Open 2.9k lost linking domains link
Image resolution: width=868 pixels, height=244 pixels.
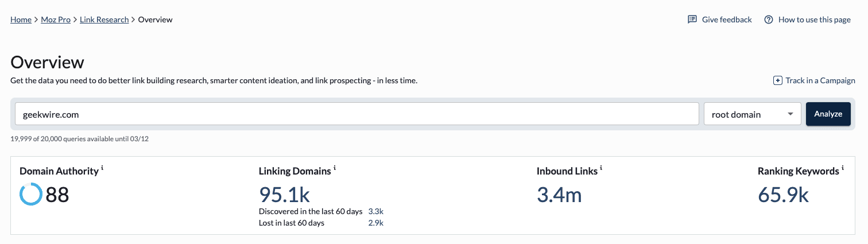(x=375, y=223)
